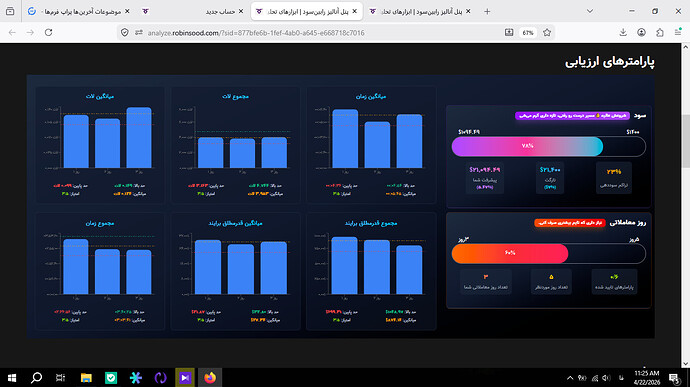The image size is (690, 387).
Task: Open the Firefox downloads panel
Action: click(623, 33)
